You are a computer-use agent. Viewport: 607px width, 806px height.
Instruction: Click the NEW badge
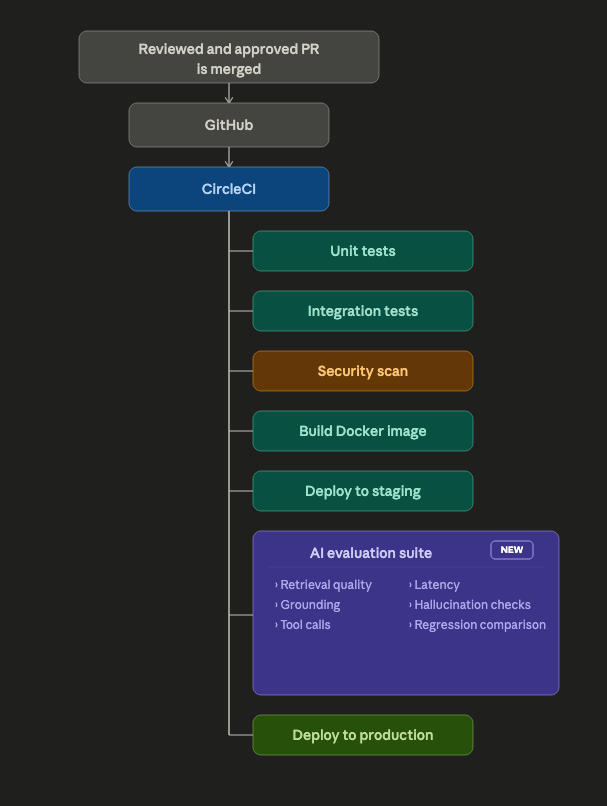[x=512, y=550]
